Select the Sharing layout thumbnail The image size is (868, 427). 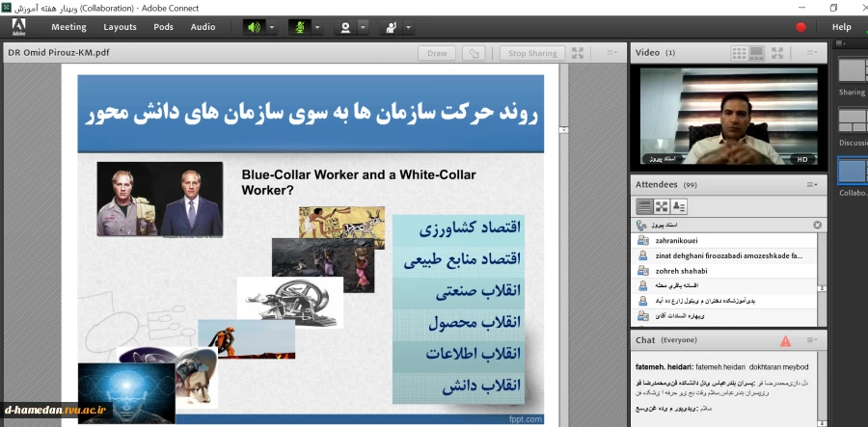coord(853,70)
